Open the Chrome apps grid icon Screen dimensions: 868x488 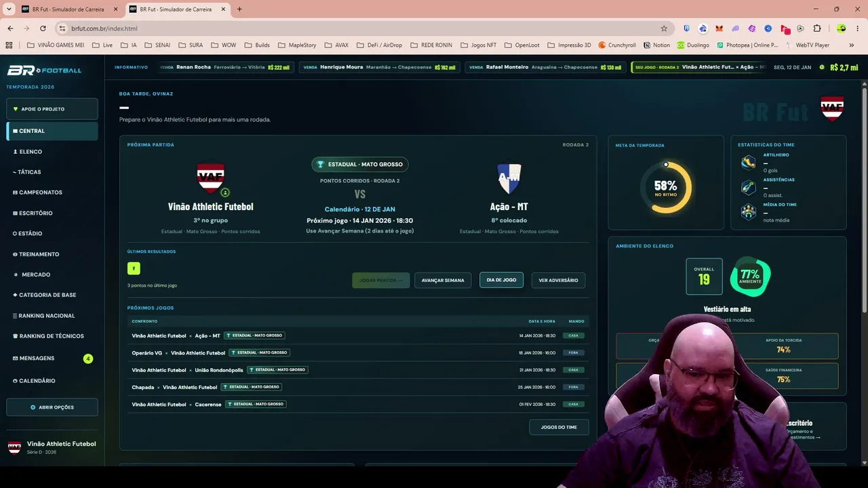(9, 45)
